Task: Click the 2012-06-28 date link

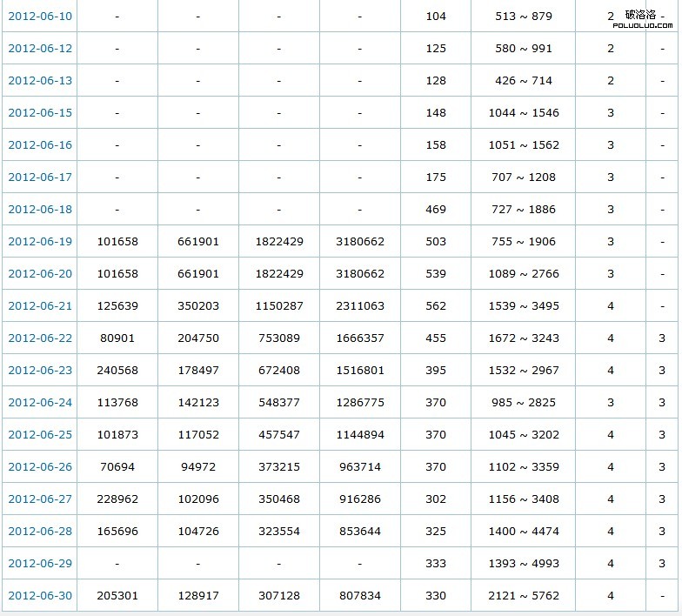Action: [40, 532]
